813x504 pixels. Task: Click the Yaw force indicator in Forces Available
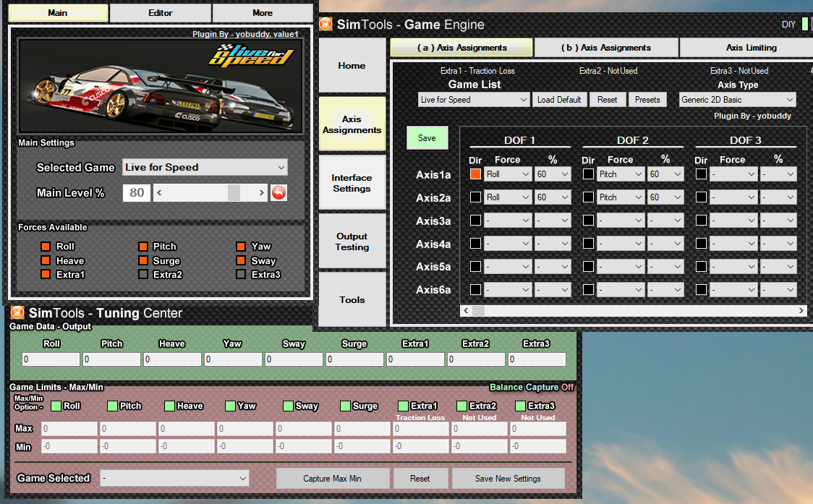[x=241, y=247]
